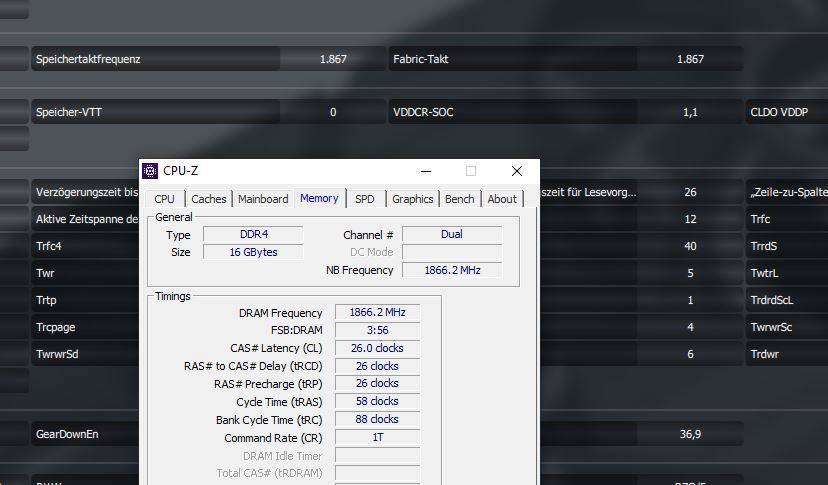
Task: Click the empty DC Mode field
Action: pyautogui.click(x=452, y=252)
